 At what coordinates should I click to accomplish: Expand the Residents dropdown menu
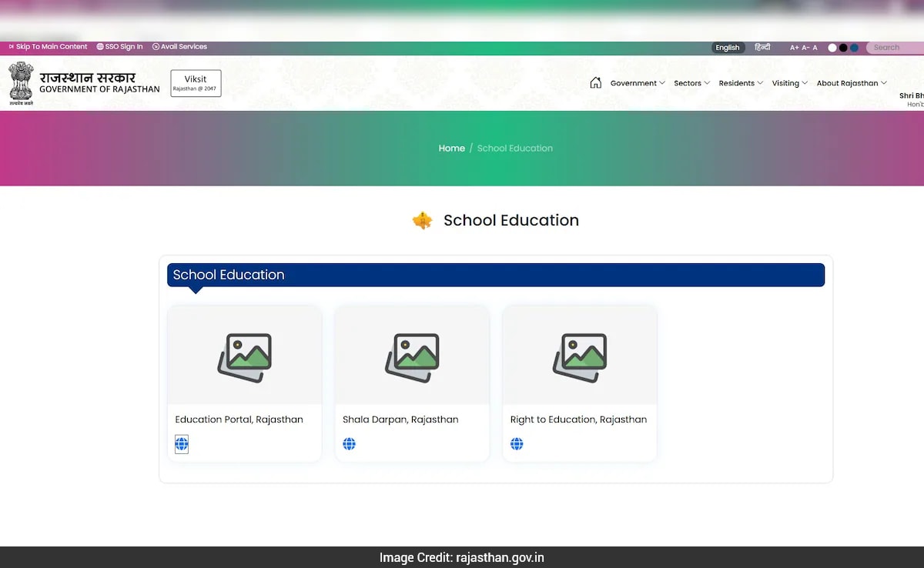(x=741, y=83)
